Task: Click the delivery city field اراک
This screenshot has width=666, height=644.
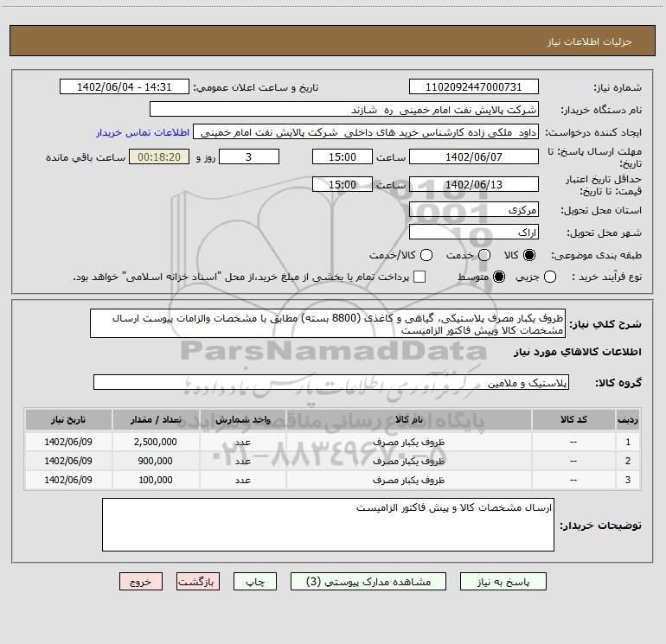Action: tap(474, 233)
